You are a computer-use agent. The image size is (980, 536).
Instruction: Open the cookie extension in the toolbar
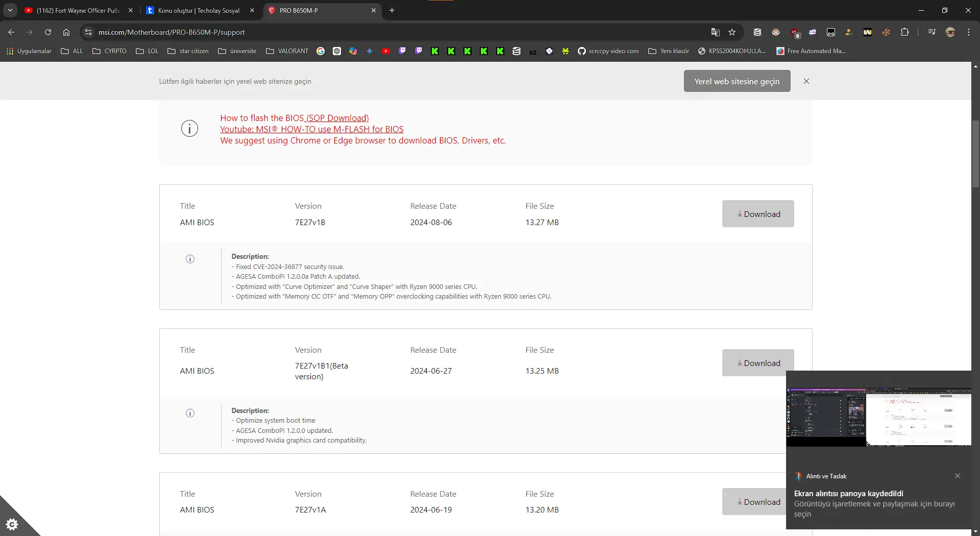pos(886,32)
